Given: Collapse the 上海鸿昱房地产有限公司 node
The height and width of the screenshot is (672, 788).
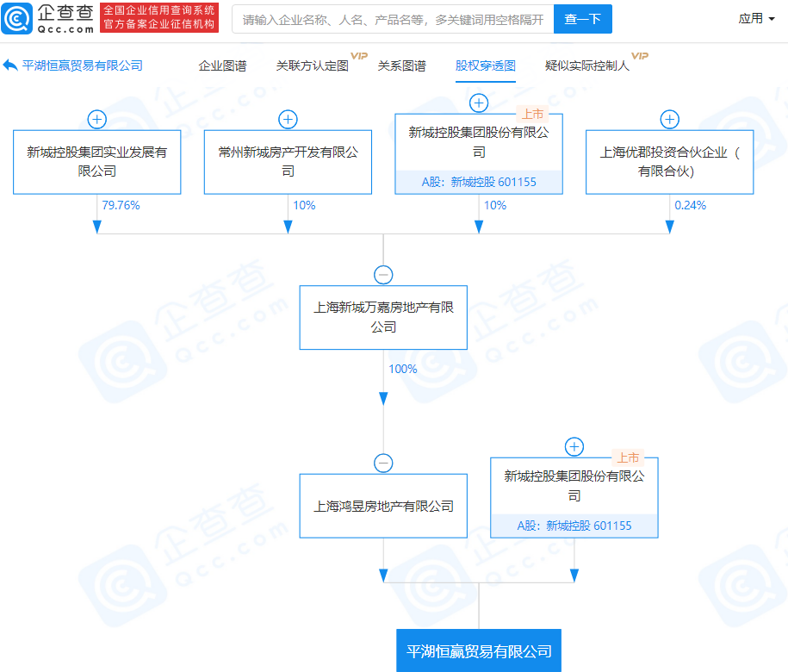Looking at the screenshot, I should click(x=383, y=463).
